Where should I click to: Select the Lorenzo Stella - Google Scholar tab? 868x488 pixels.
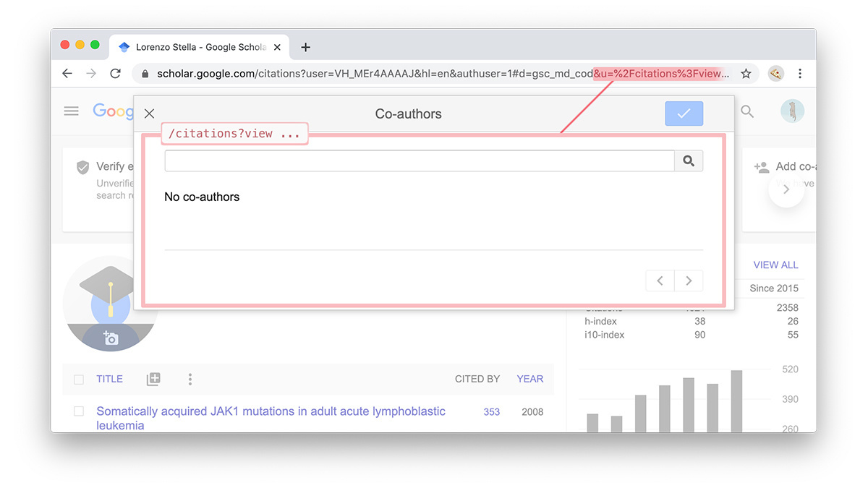click(x=200, y=47)
